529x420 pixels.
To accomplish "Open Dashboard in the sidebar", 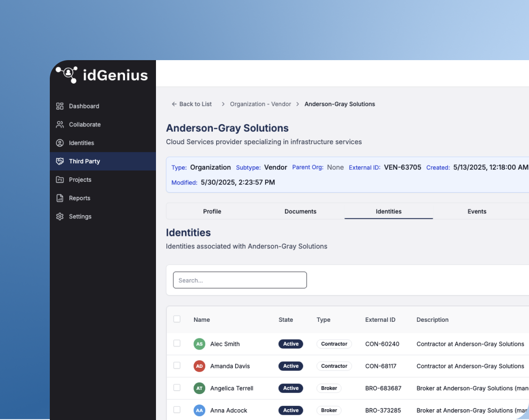I will click(103, 106).
